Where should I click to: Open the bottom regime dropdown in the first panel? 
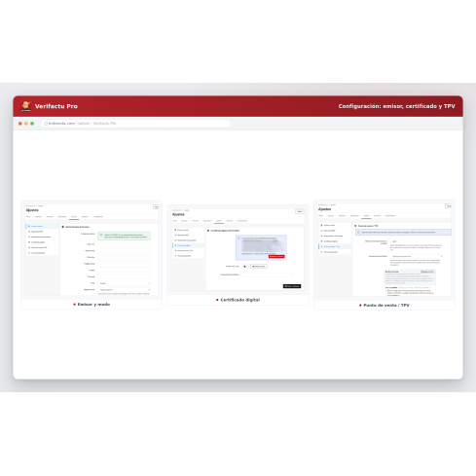[x=125, y=289]
